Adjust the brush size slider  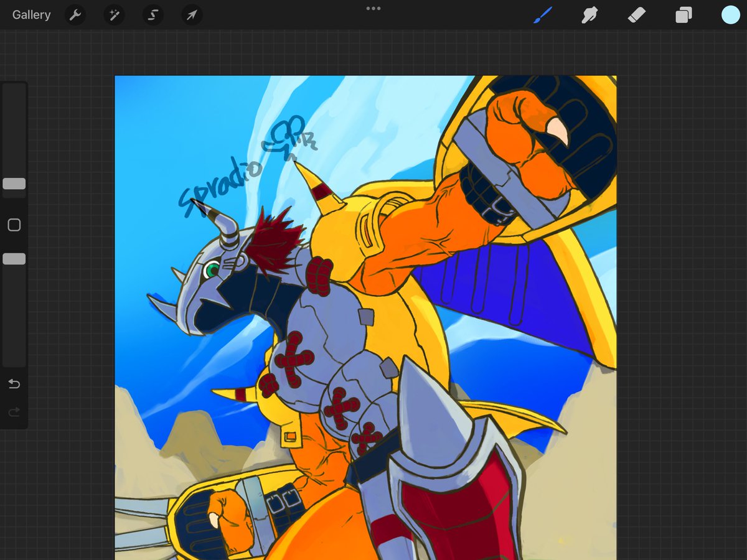click(x=14, y=184)
